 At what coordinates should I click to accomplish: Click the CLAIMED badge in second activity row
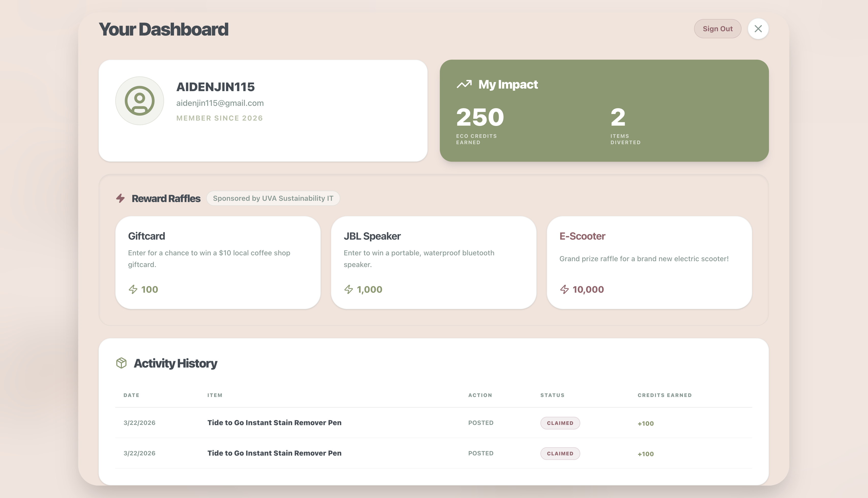coord(560,454)
